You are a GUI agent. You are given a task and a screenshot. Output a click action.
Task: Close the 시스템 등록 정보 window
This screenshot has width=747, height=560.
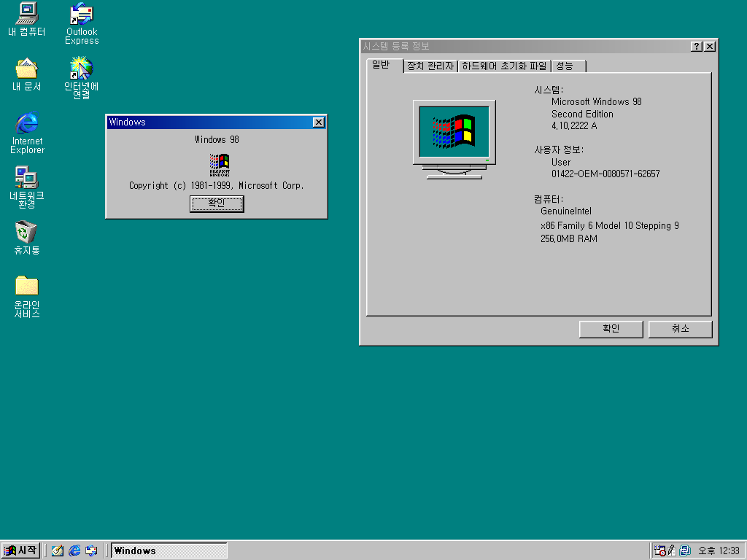[x=710, y=46]
